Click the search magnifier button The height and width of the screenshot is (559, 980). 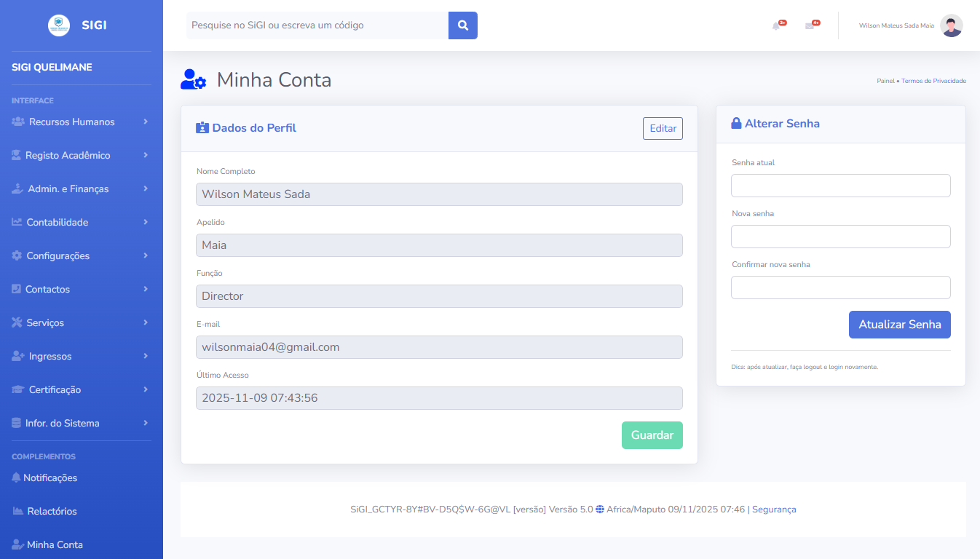(462, 25)
